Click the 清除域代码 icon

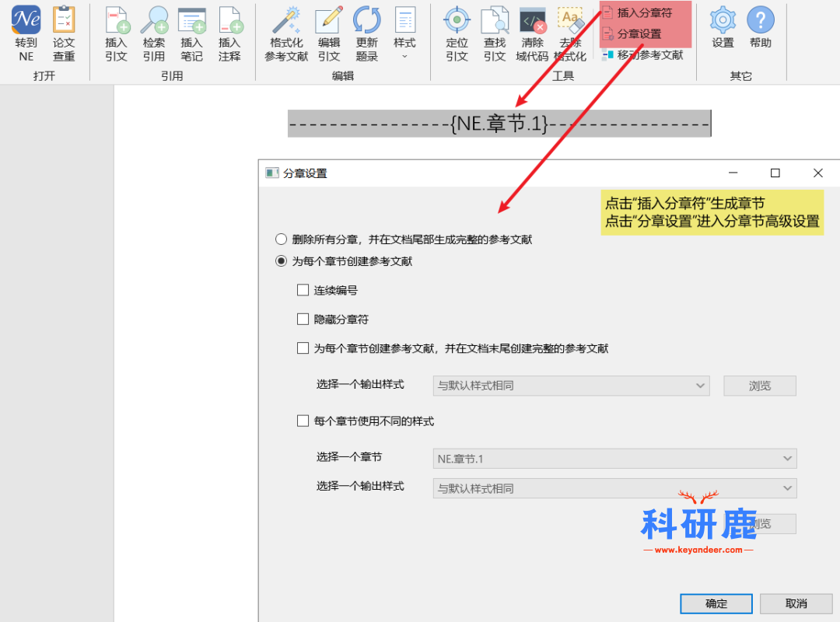coord(532,20)
